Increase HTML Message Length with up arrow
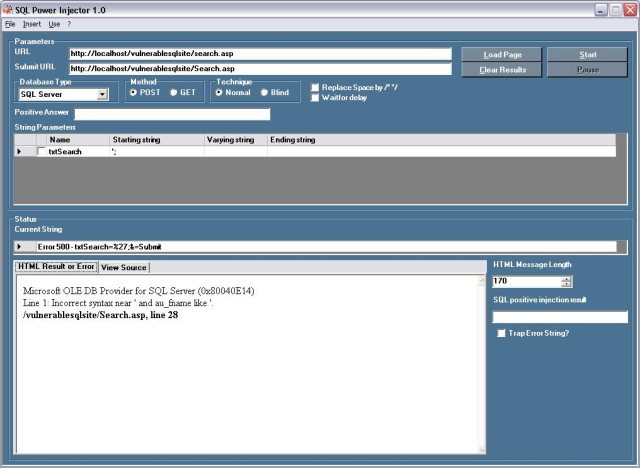The image size is (640, 468). point(566,279)
